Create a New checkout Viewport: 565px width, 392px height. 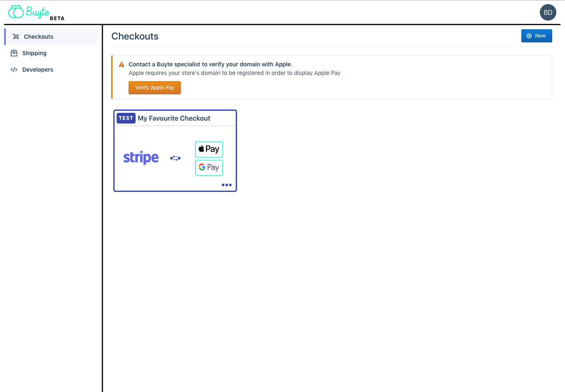[537, 36]
